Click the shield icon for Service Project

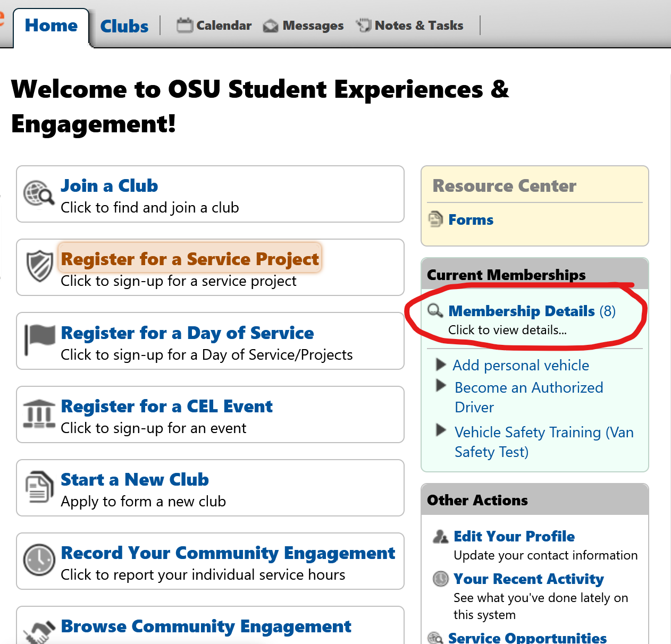(x=39, y=266)
